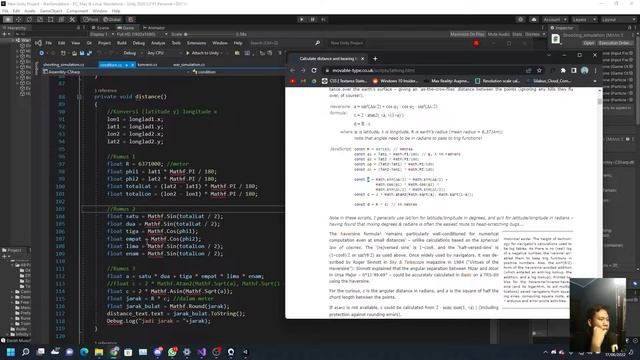Viewport: 640px width, 360px height.
Task: Bookmark this page star icon
Action: click(539, 70)
